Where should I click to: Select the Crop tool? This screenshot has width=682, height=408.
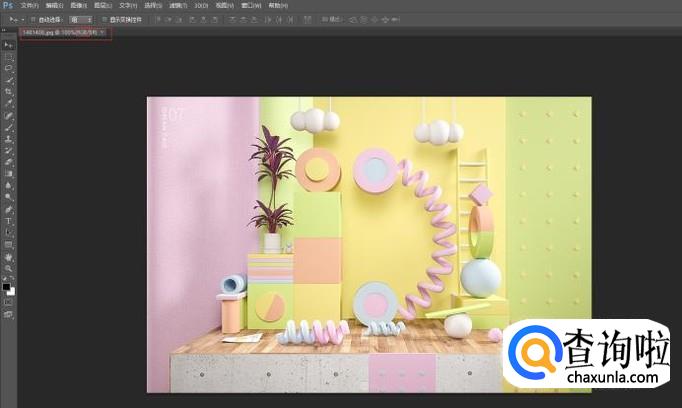[x=9, y=91]
